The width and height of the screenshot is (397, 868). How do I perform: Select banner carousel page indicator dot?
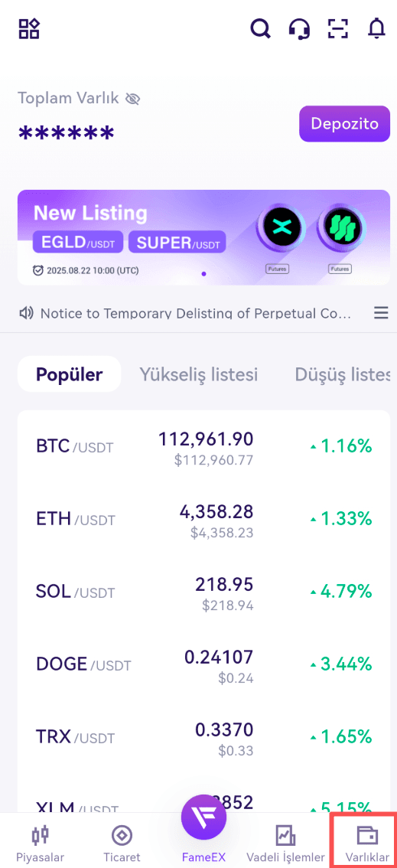click(203, 274)
